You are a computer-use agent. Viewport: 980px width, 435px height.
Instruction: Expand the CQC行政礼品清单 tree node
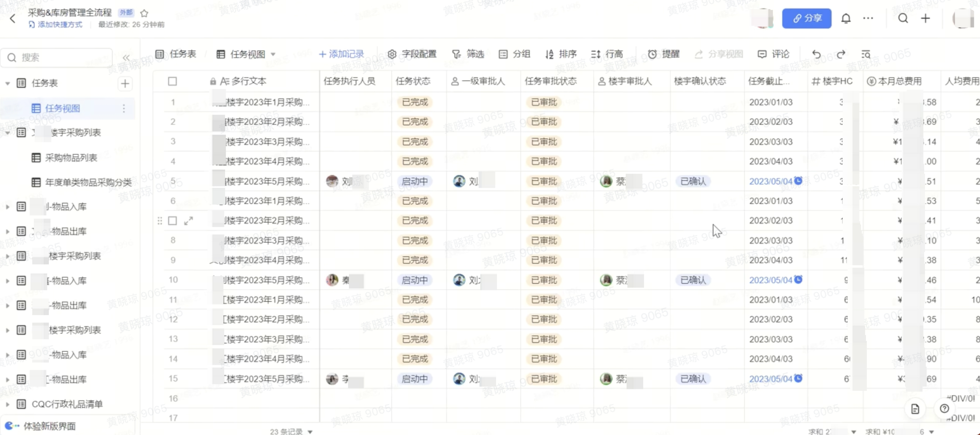(x=7, y=404)
